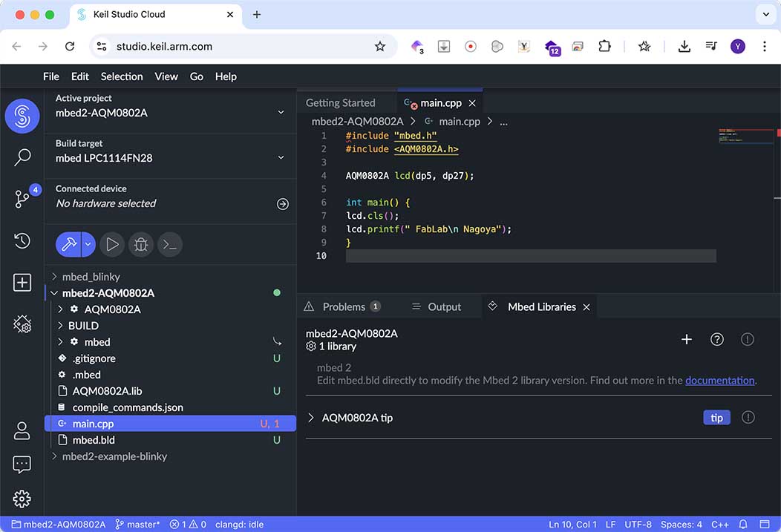Collapse the mbed2-AQM0802A project tree
Viewport: 781px width, 532px height.
(x=53, y=292)
